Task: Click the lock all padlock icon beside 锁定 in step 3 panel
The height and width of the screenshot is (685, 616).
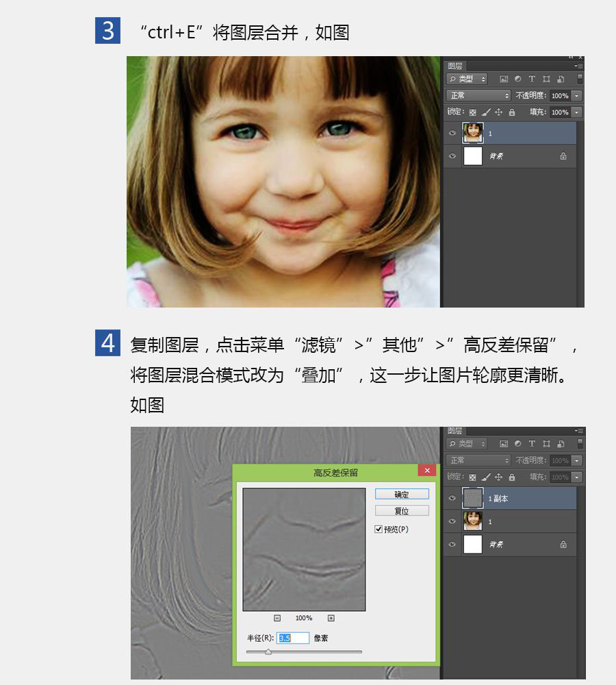Action: click(512, 112)
